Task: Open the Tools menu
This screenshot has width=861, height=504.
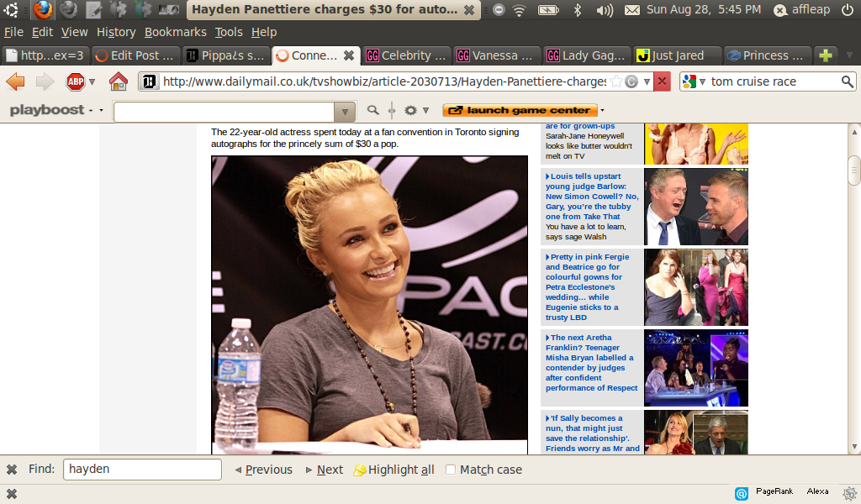Action: point(229,33)
